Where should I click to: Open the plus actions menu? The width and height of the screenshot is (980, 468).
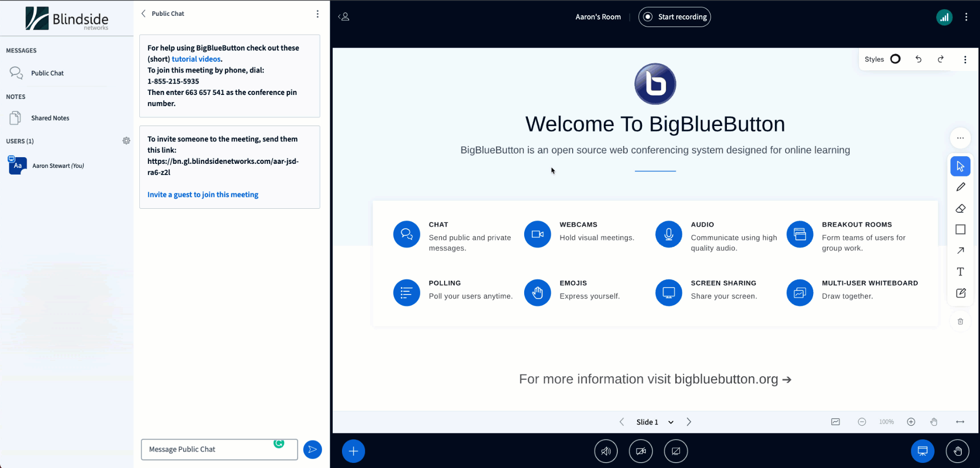[353, 451]
